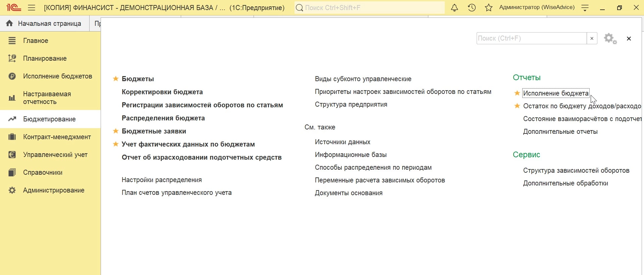This screenshot has width=644, height=275.
Task: Click the section search field Ctrl+F
Action: (x=532, y=38)
